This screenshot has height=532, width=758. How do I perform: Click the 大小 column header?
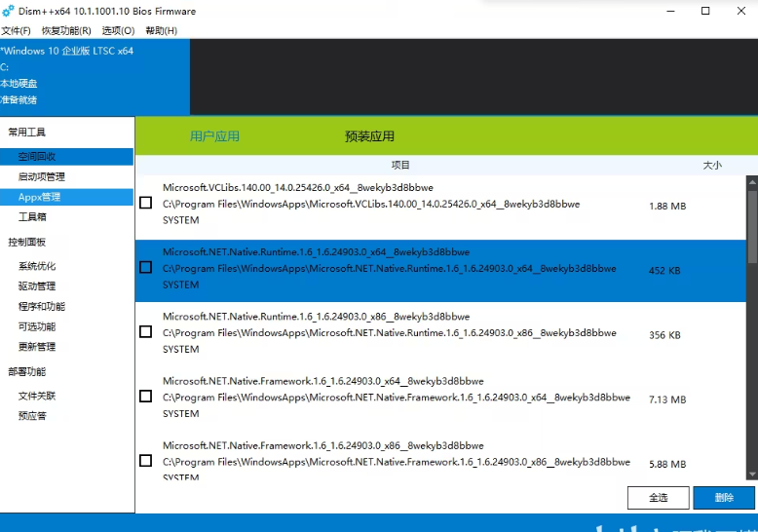click(712, 166)
